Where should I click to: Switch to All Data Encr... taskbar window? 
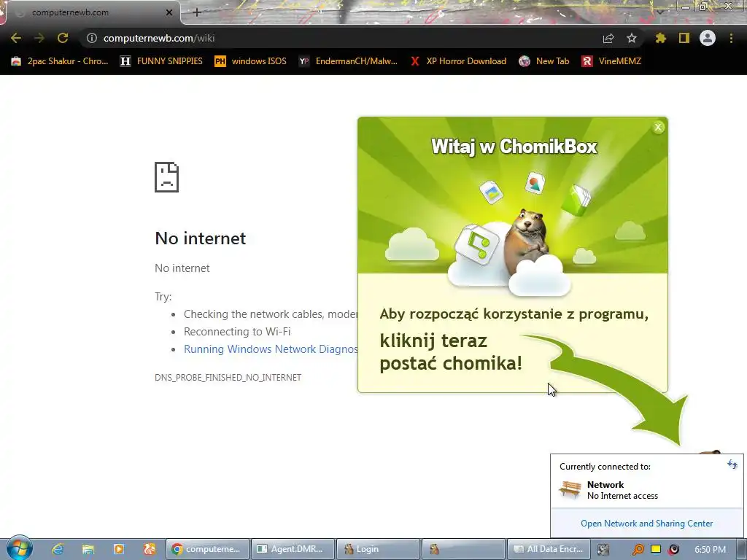click(x=549, y=549)
